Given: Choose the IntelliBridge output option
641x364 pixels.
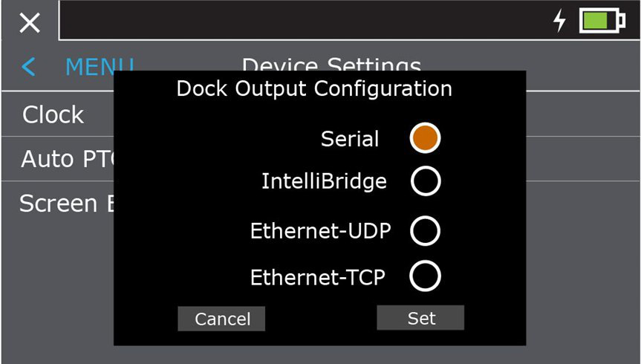Looking at the screenshot, I should (x=426, y=181).
